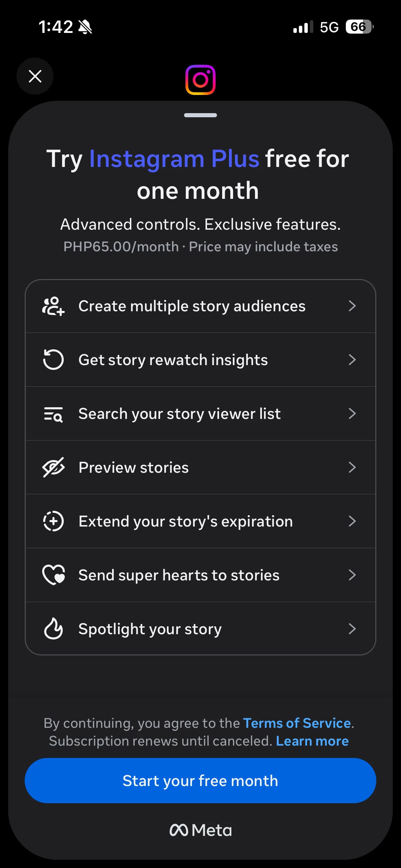Image resolution: width=401 pixels, height=868 pixels.
Task: Open Search your story viewer list
Action: click(179, 414)
